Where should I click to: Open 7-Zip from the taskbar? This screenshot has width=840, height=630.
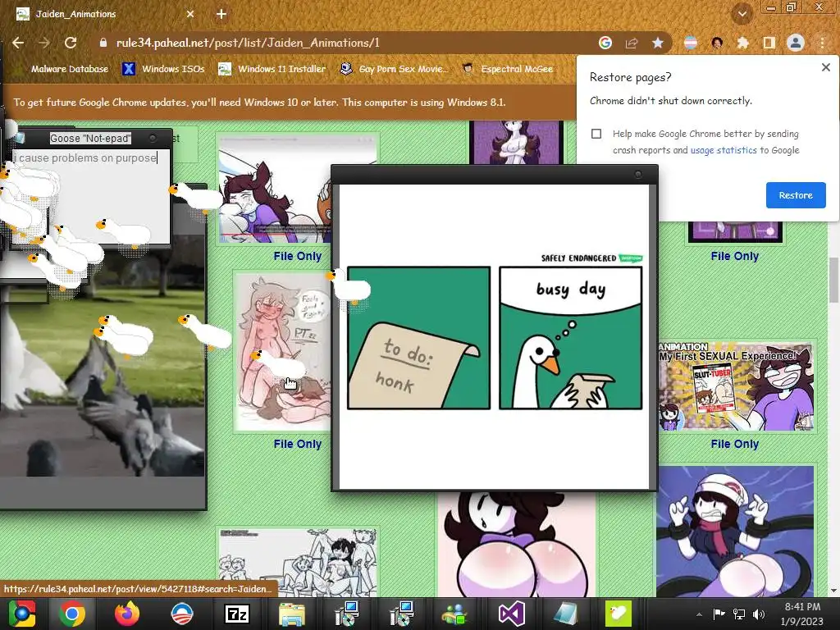(236, 614)
